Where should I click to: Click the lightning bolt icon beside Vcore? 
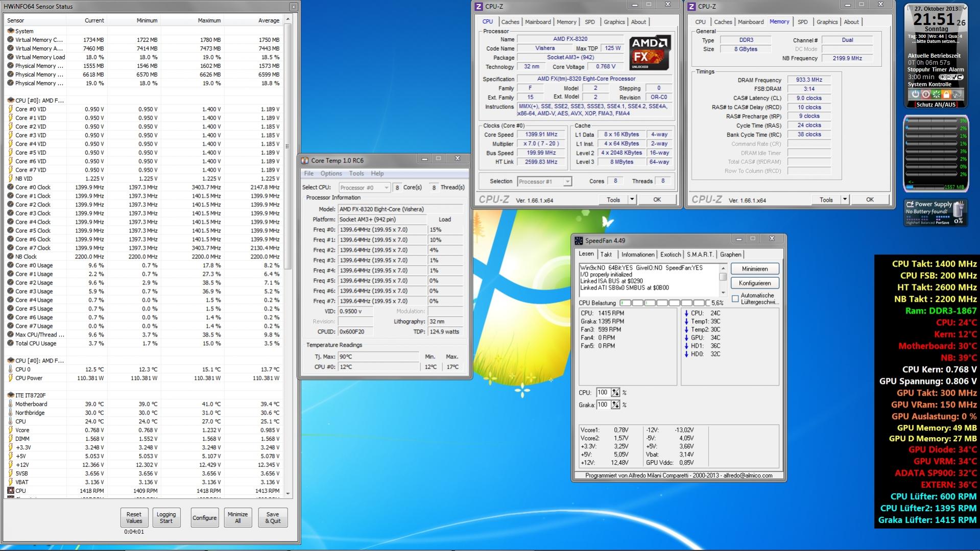coord(10,430)
